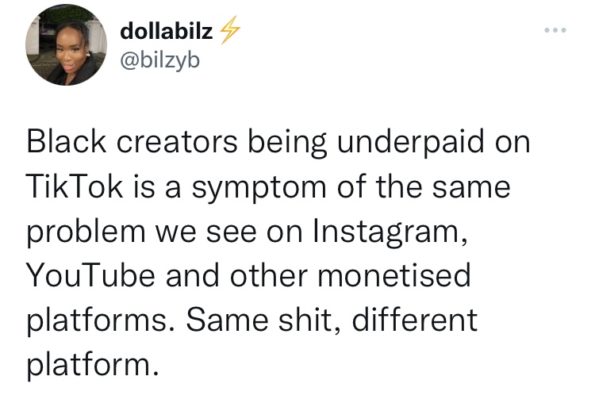
Task: Click the final word platform. in tweet
Action: coord(93,366)
